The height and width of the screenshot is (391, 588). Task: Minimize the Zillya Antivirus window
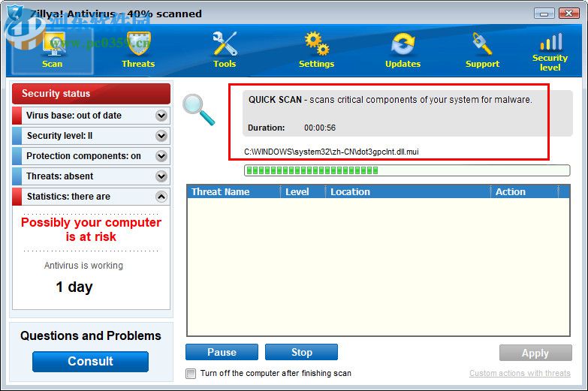(x=544, y=14)
